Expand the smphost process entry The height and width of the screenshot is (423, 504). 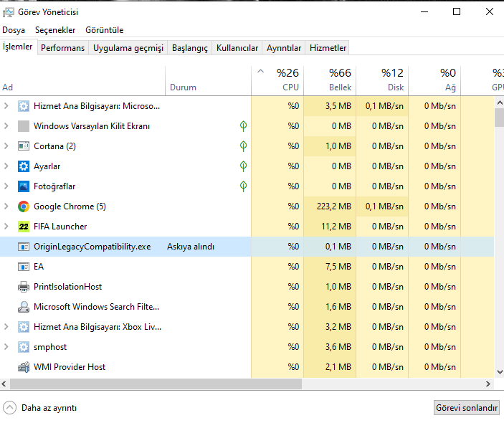[x=6, y=347]
